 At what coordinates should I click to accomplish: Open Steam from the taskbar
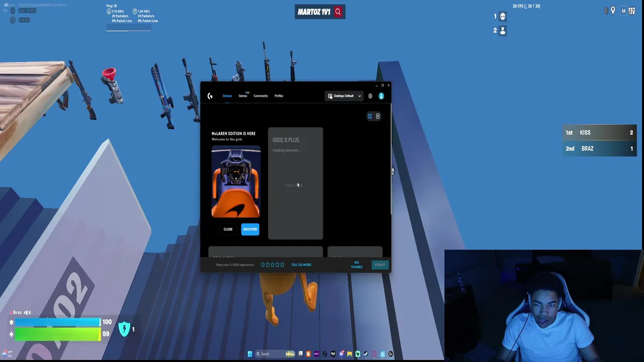coord(366,354)
